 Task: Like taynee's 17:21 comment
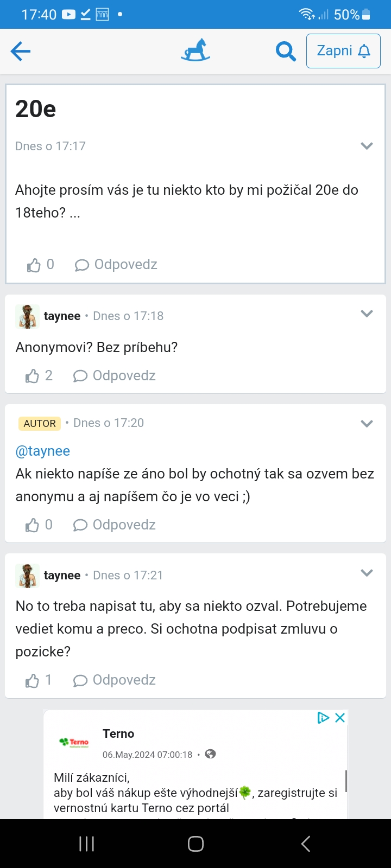[x=33, y=680]
